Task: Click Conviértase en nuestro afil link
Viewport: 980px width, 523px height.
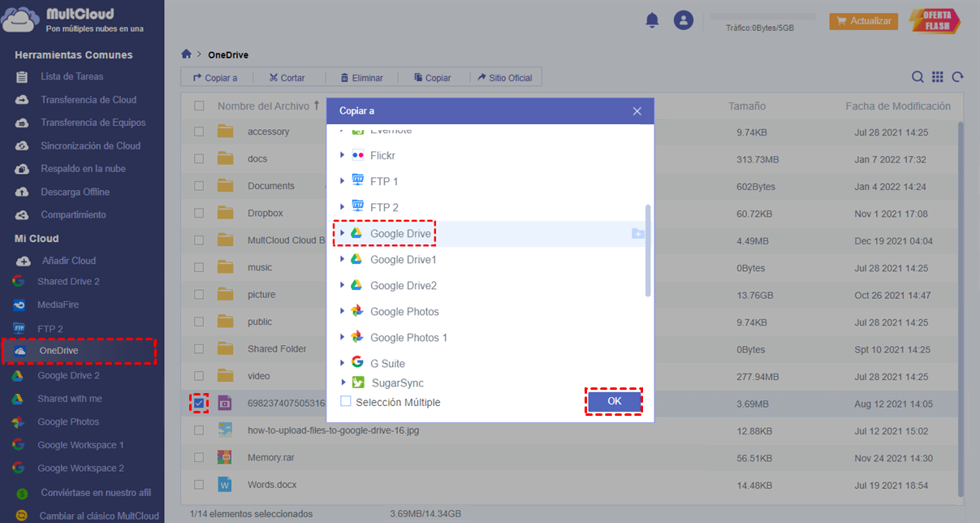Action: coord(95,493)
